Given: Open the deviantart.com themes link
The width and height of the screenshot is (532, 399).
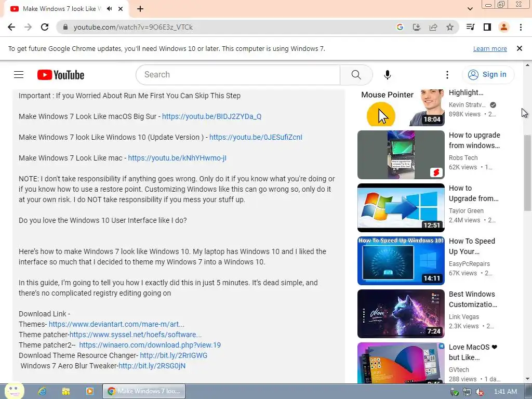Looking at the screenshot, I should coord(117,324).
